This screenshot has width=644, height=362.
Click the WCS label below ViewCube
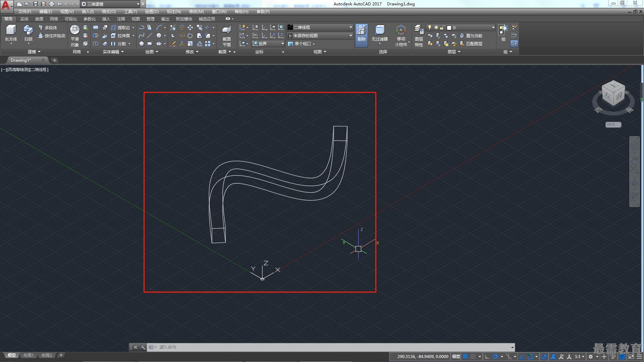613,125
